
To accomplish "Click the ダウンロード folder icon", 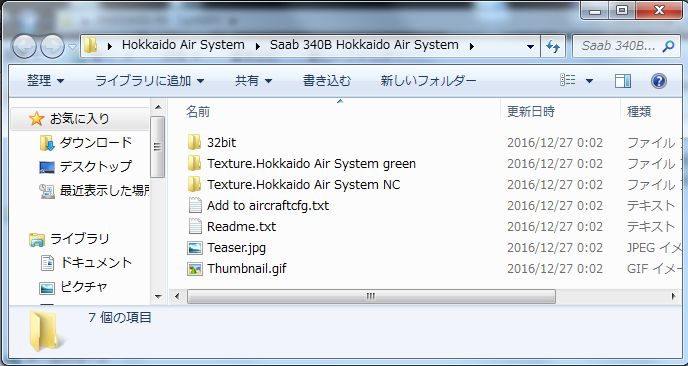I will click(47, 143).
